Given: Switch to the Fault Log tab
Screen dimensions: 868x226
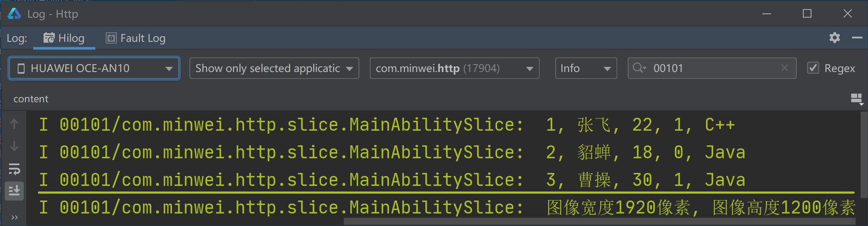Looking at the screenshot, I should [x=135, y=38].
